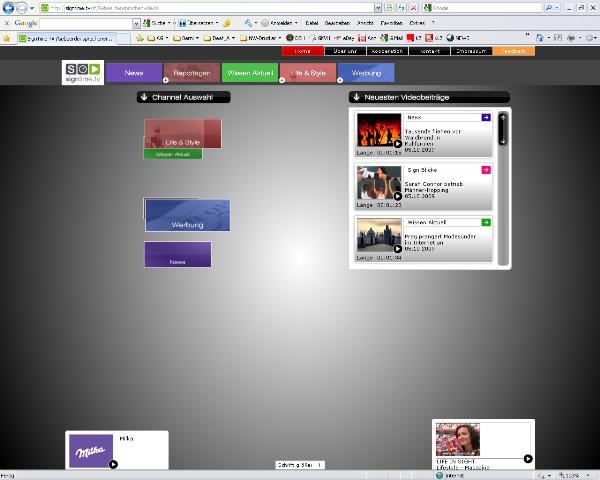
Task: Switch to the Reportagen tab
Action: (x=191, y=73)
